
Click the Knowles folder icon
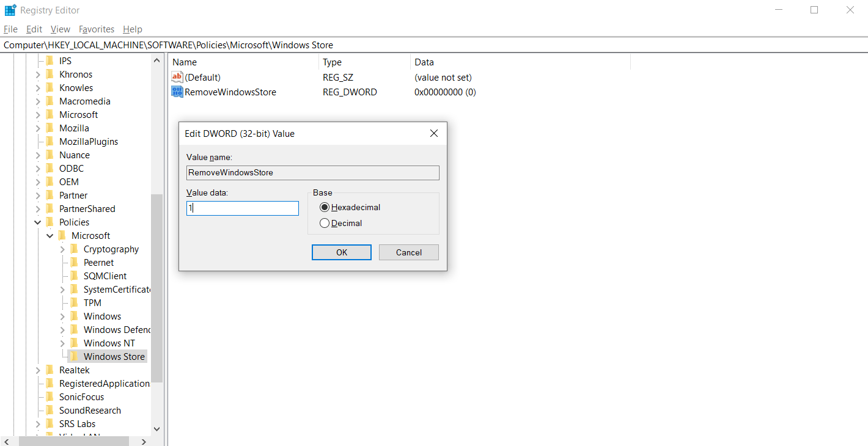coord(50,87)
